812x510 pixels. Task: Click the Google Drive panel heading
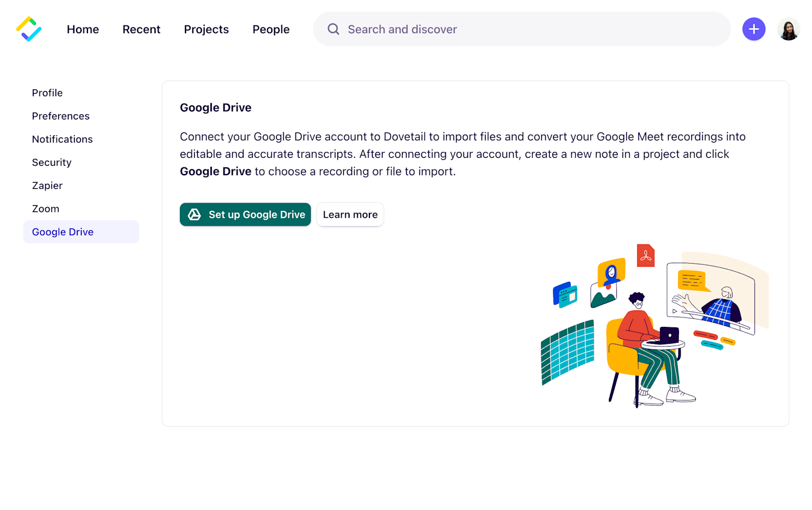215,108
